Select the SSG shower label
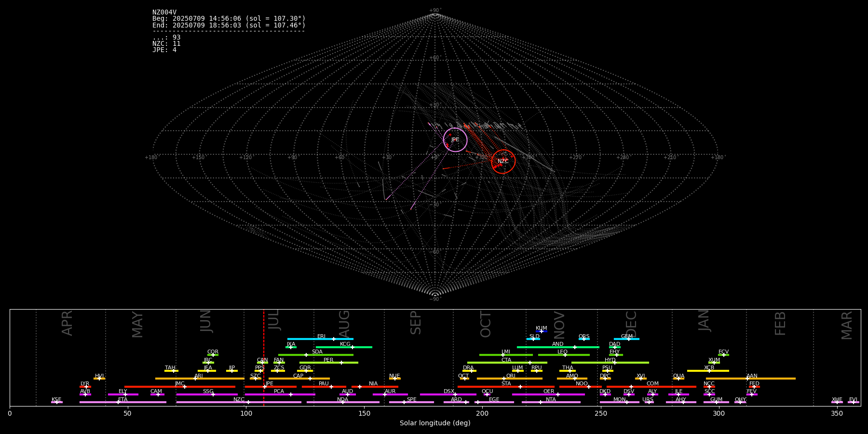Screen dimensions: 868x434 pyautogui.click(x=208, y=392)
